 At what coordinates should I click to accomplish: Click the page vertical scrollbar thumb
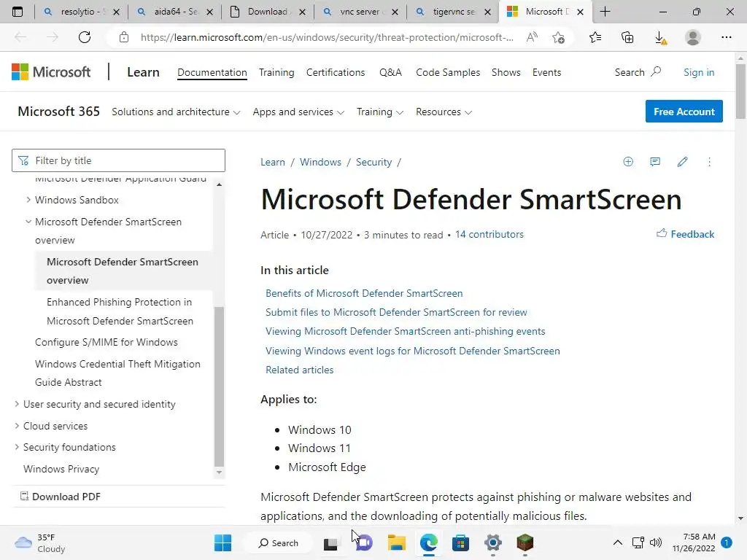point(740,91)
